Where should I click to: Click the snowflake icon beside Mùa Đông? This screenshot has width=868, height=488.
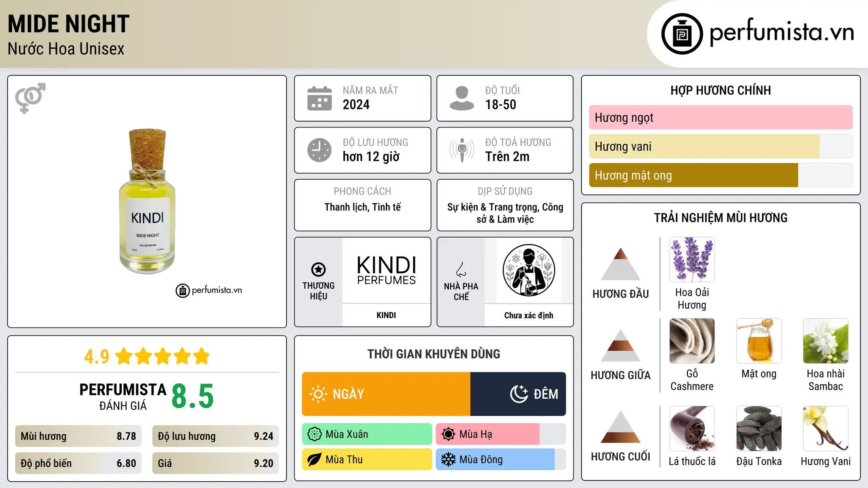click(x=448, y=460)
